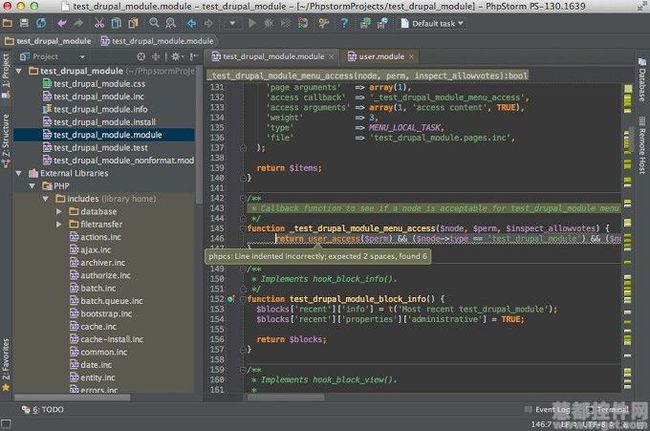Image resolution: width=650 pixels, height=431 pixels.
Task: Toggle the 2: Favorites tool window
Action: 6,365
